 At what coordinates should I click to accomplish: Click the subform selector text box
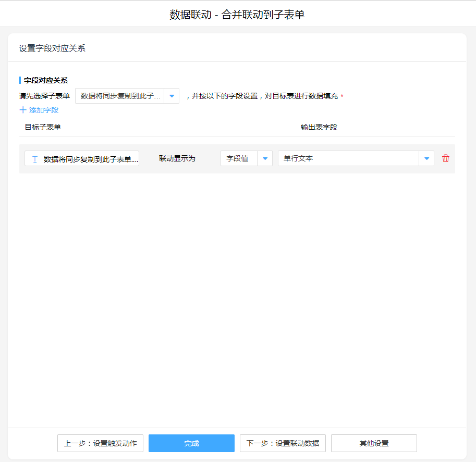pos(120,96)
